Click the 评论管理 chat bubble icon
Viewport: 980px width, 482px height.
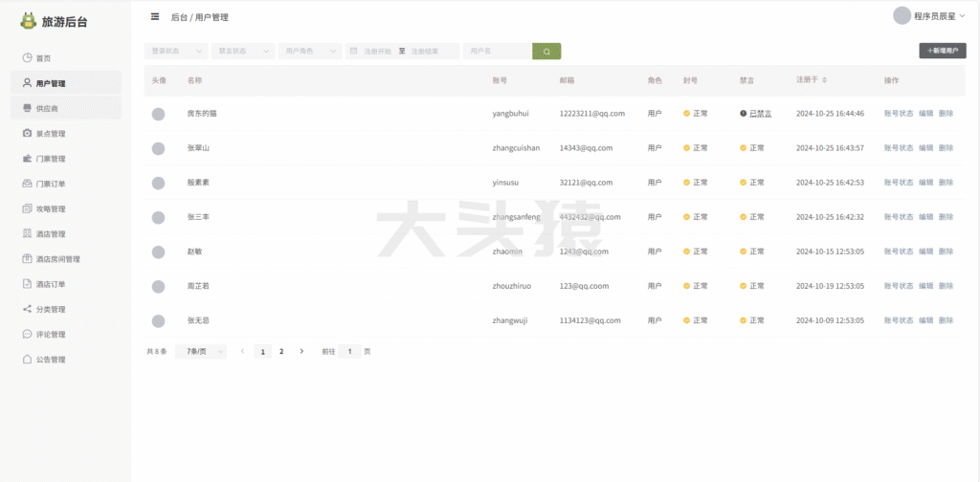(27, 334)
